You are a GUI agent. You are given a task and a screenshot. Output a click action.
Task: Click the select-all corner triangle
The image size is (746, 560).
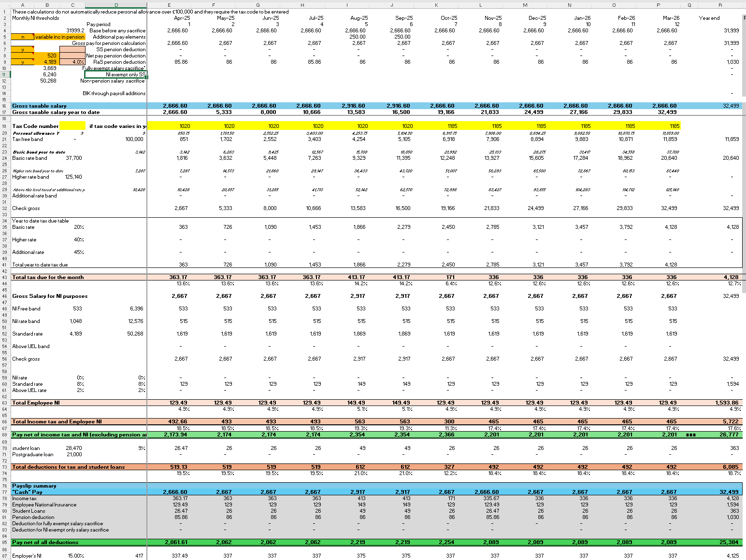[5, 5]
